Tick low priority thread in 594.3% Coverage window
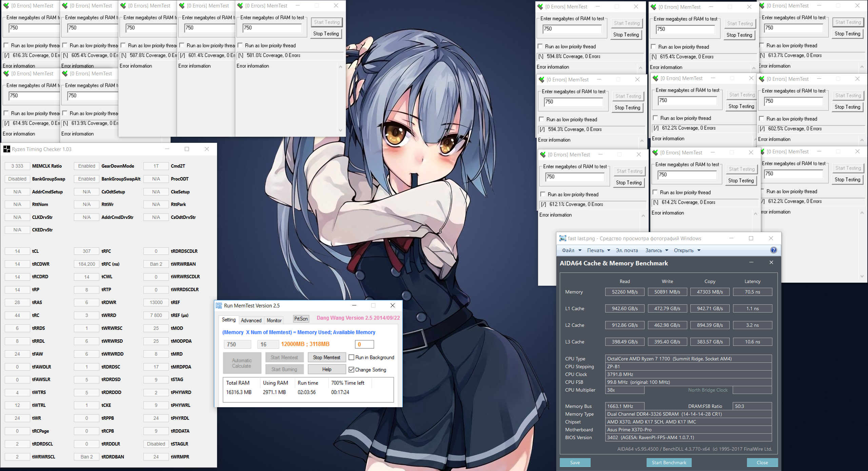 [542, 119]
